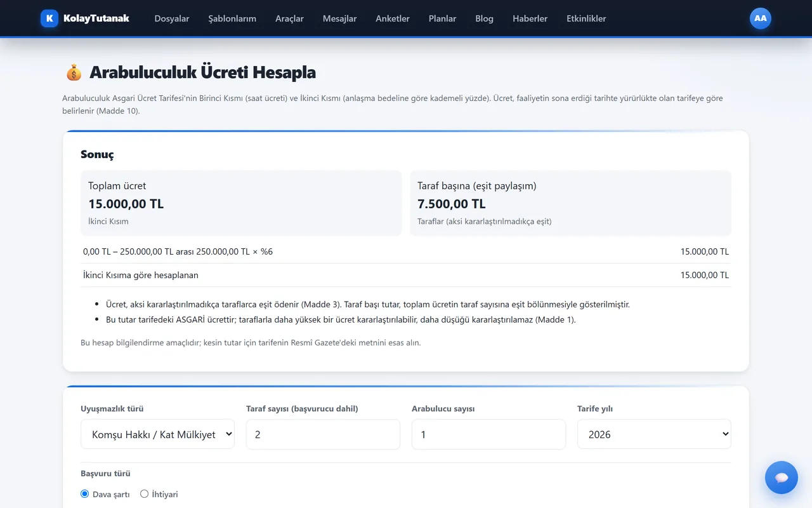Focus the Arabulucu sayısı input field
This screenshot has width=812, height=508.
click(x=488, y=434)
